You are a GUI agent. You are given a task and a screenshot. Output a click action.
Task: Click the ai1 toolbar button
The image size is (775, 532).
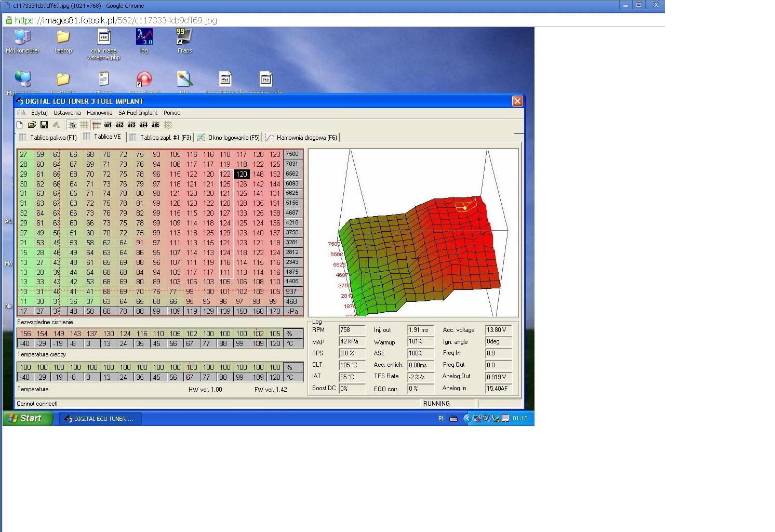(108, 125)
